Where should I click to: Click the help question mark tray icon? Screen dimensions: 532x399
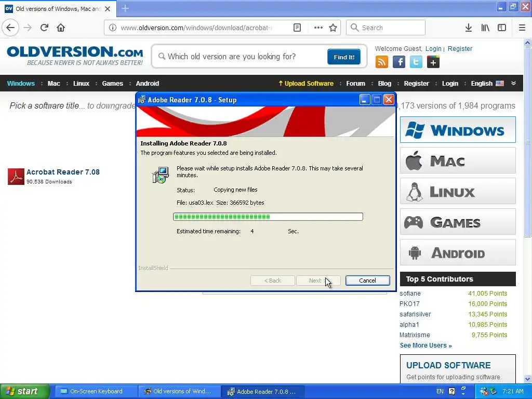pyautogui.click(x=451, y=391)
